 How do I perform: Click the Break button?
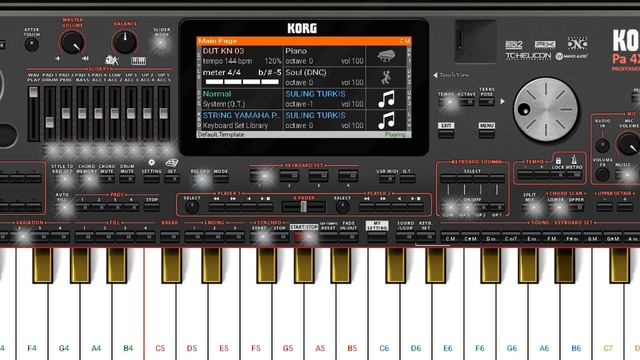(170, 236)
